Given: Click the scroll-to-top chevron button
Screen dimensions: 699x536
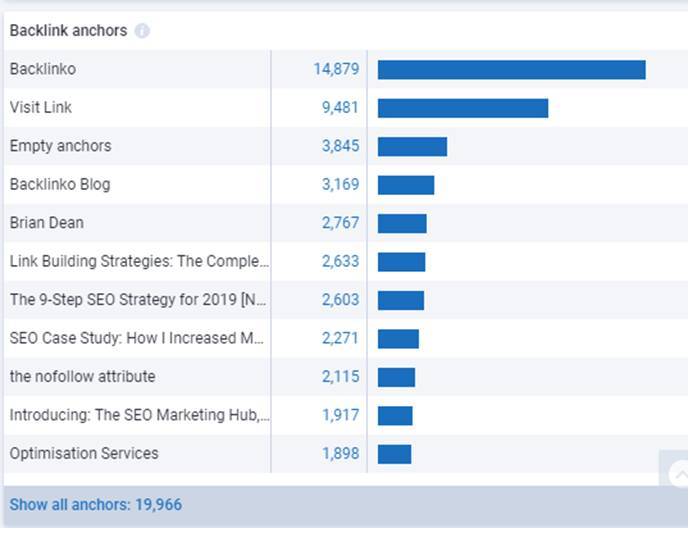Looking at the screenshot, I should point(679,474).
